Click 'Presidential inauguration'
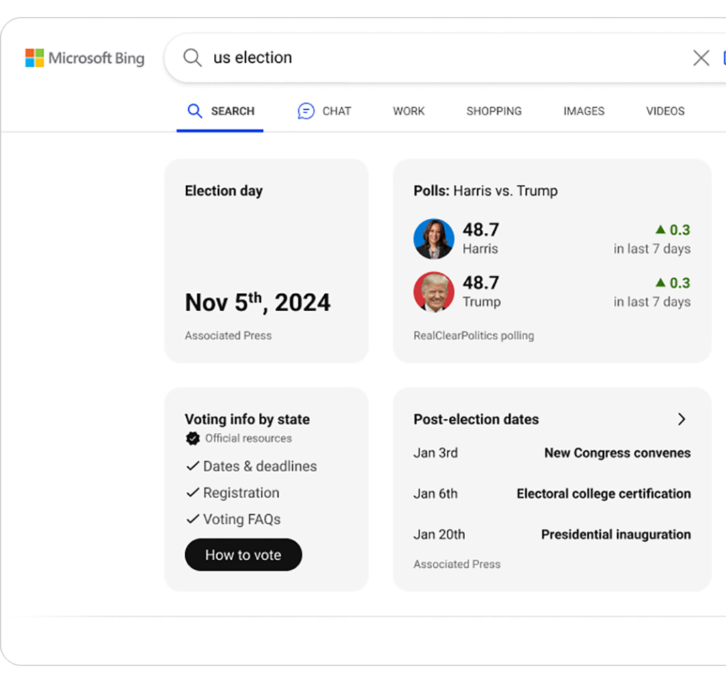Image resolution: width=726 pixels, height=683 pixels. (x=616, y=534)
